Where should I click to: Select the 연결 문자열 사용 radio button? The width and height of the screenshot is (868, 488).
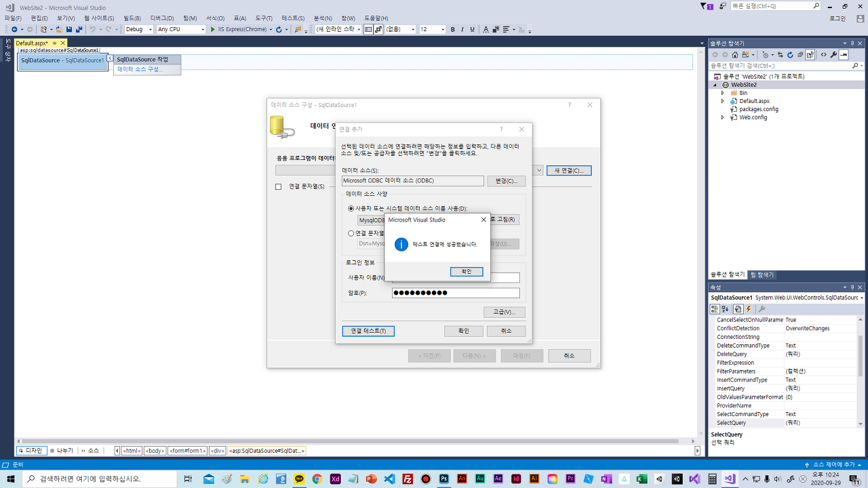351,233
